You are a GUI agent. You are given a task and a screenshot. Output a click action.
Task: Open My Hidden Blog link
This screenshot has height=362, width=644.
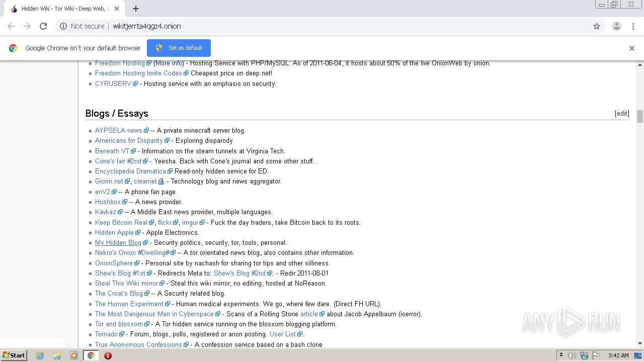pyautogui.click(x=118, y=243)
